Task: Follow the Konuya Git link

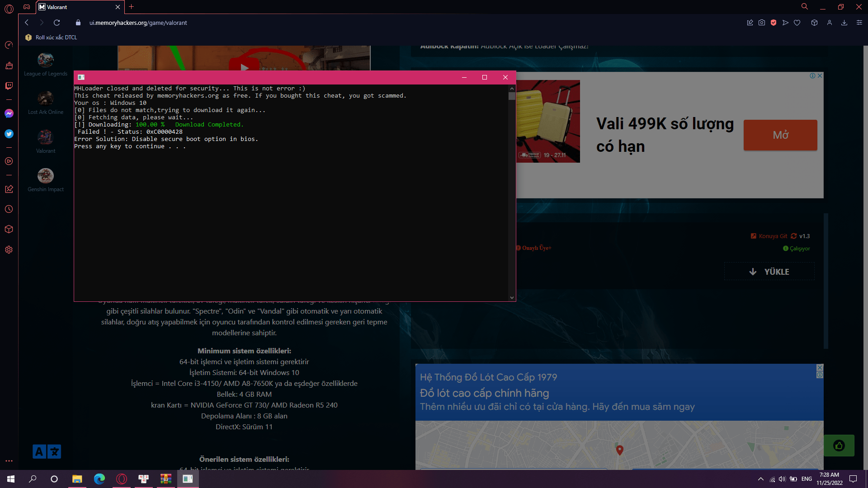Action: coord(769,236)
